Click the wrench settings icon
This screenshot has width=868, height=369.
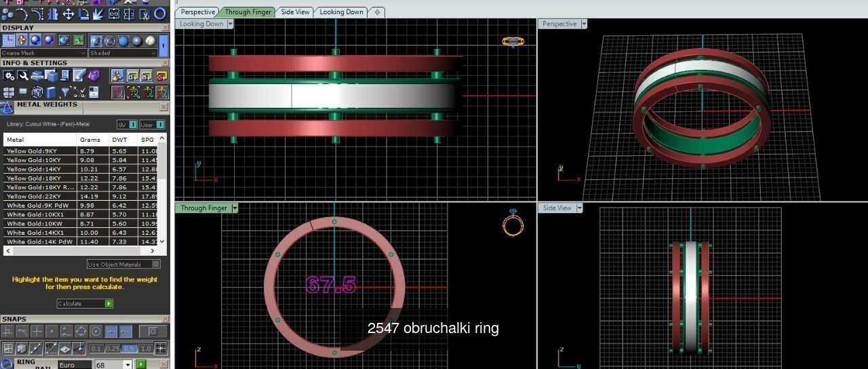pos(23,75)
